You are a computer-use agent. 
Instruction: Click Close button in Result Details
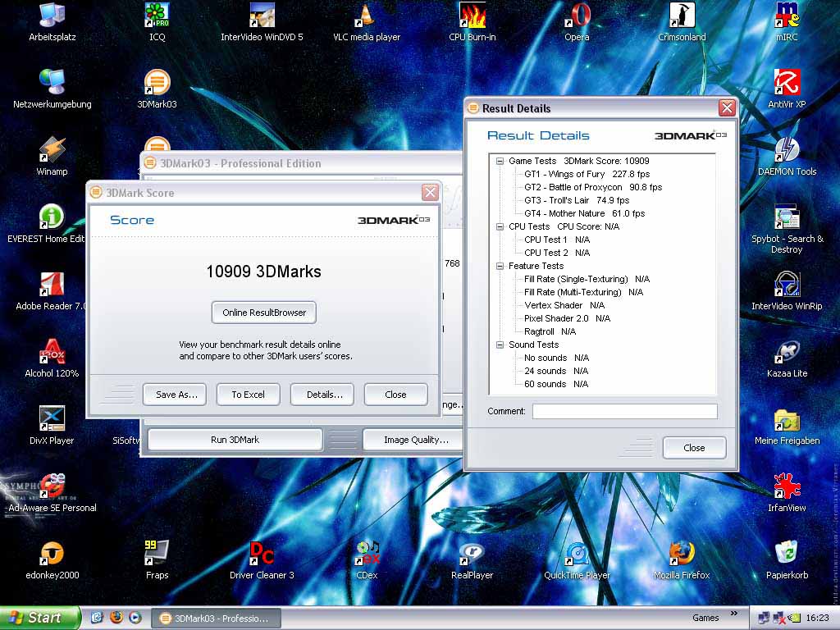pos(694,448)
